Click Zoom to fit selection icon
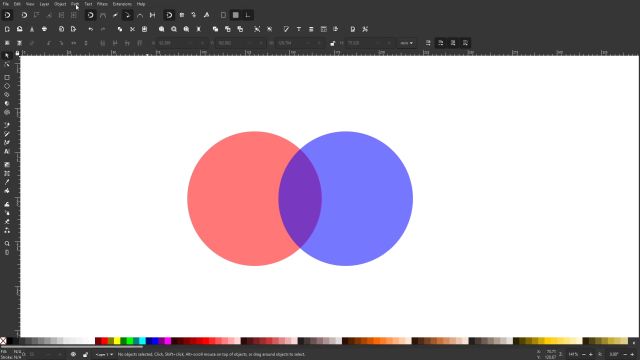Image resolution: width=640 pixels, height=360 pixels. coord(162,29)
